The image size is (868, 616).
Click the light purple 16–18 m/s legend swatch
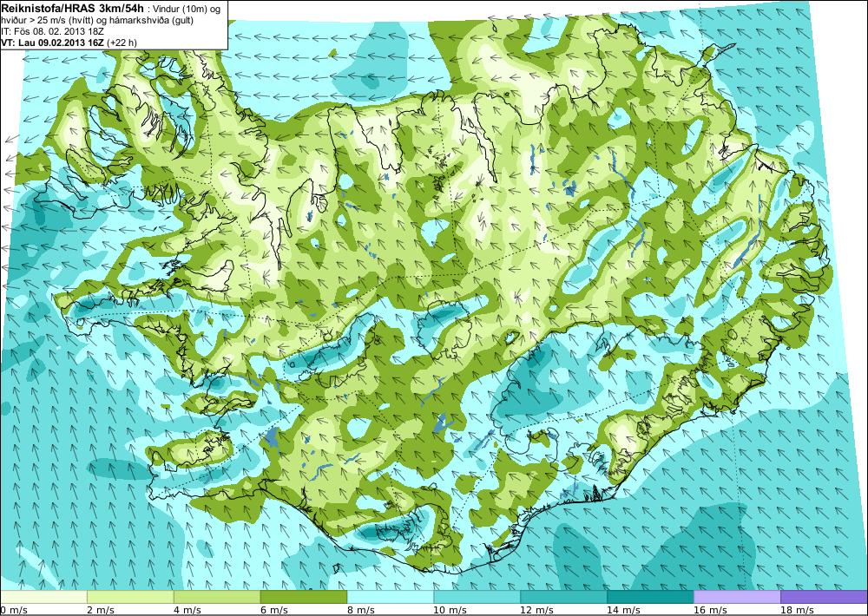(737, 597)
